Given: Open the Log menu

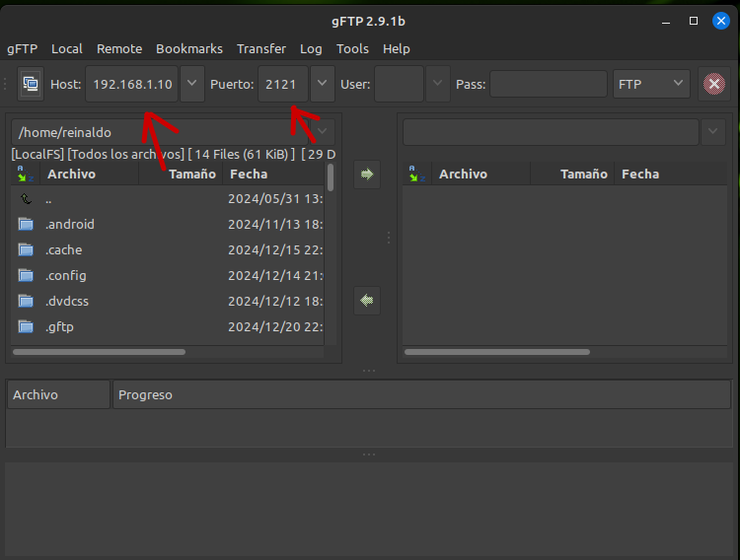Looking at the screenshot, I should click(x=311, y=49).
